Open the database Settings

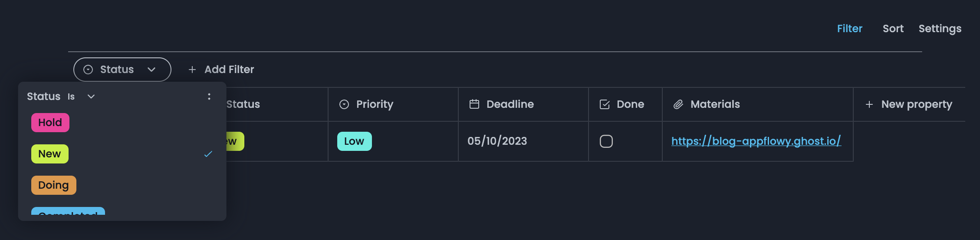click(x=940, y=29)
